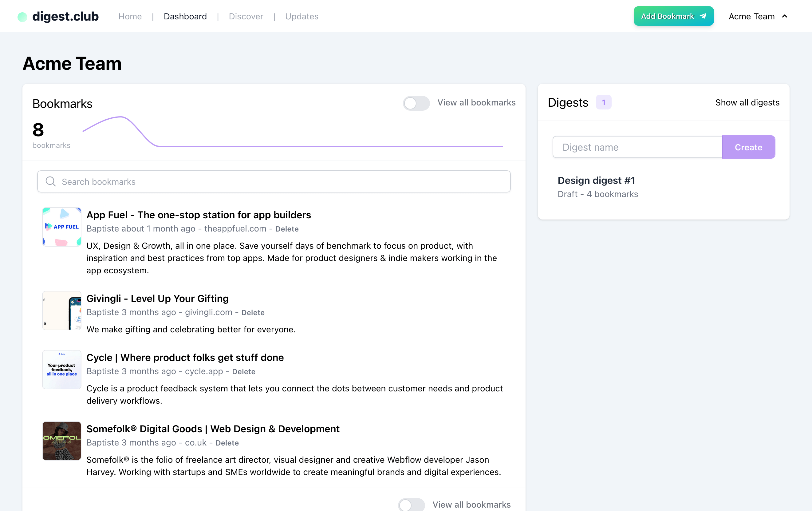Image resolution: width=812 pixels, height=511 pixels.
Task: Click the '8' bookmarks count
Action: [38, 130]
